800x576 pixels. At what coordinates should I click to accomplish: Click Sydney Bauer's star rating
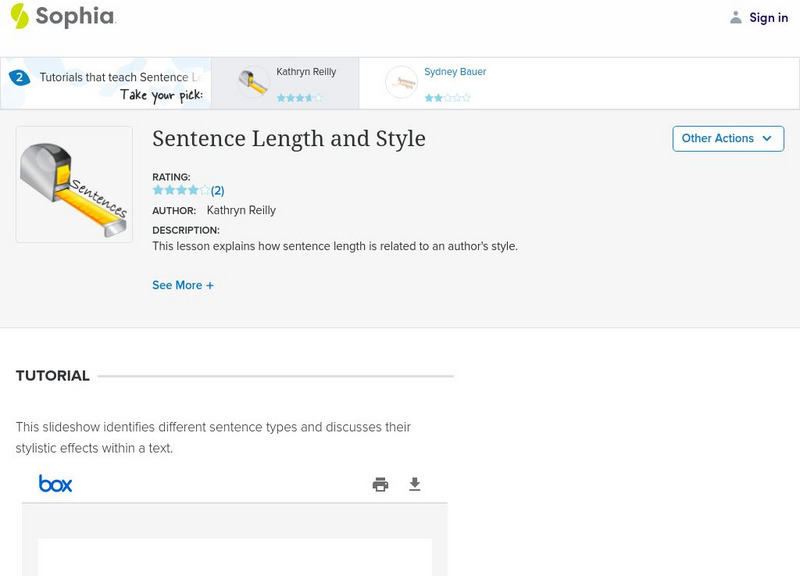pos(447,98)
